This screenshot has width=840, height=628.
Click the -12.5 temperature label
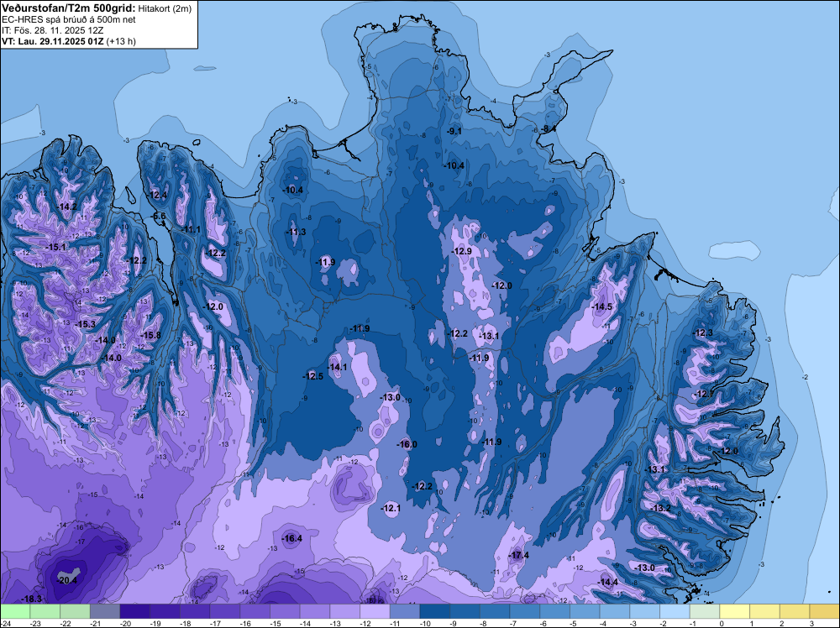click(313, 376)
